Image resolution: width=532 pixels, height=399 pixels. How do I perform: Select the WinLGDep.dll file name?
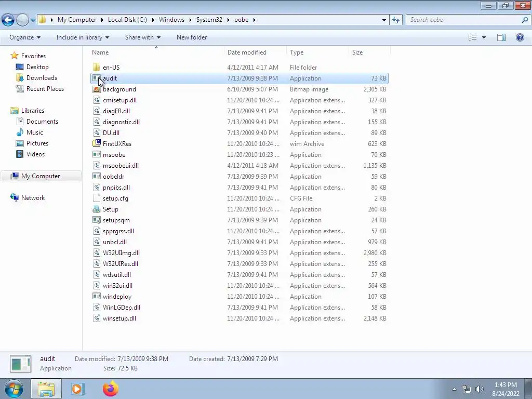[122, 308]
